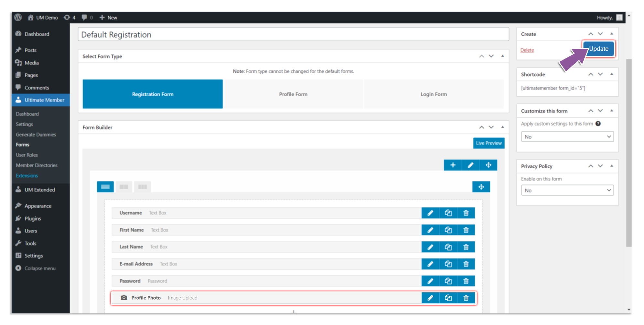
Task: Select the Login Form tab
Action: tap(434, 94)
